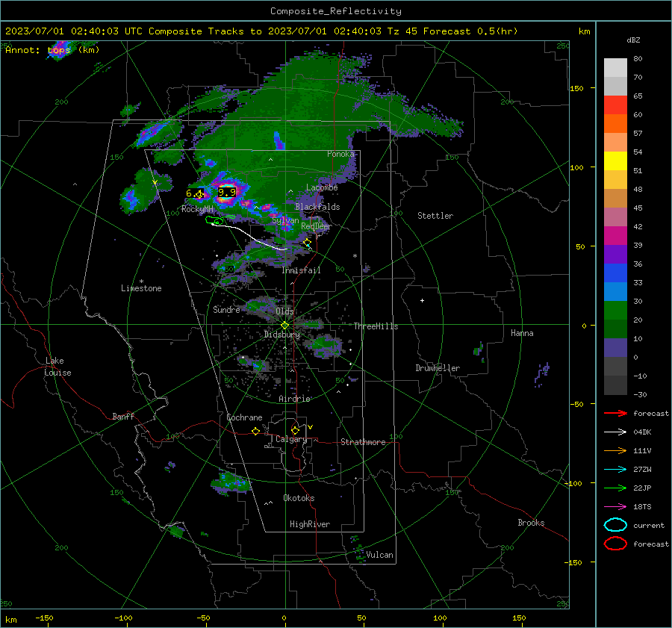Viewport: 672px width, 628px height.
Task: Click the yellow diamond marker below Cochrane
Action: tap(256, 431)
